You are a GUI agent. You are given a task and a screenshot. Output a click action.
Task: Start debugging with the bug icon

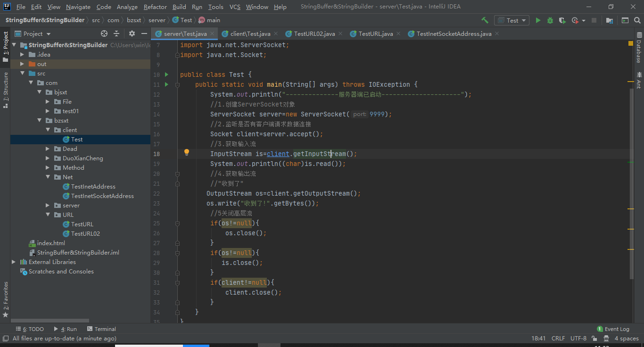550,20
